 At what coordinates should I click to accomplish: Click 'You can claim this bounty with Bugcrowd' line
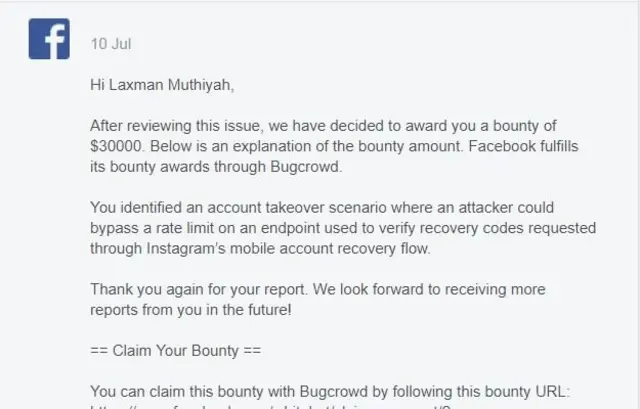click(330, 391)
